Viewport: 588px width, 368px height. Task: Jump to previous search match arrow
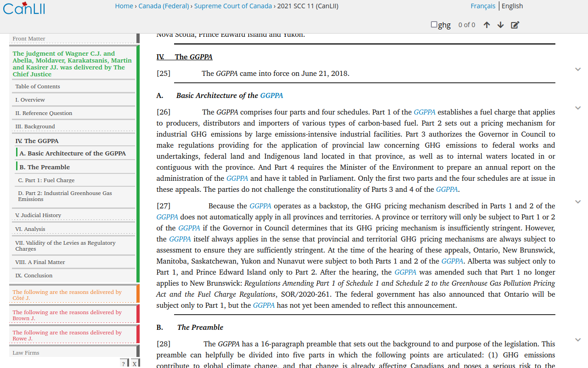click(x=486, y=25)
